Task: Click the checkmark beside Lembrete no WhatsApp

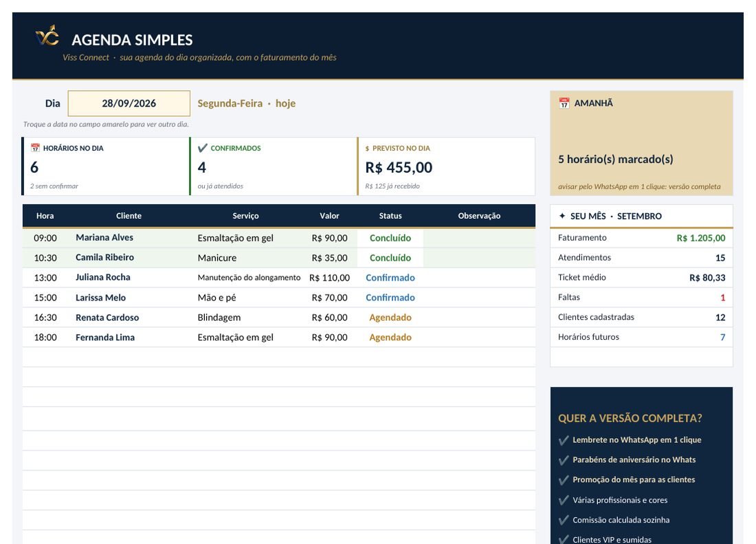Action: click(564, 440)
